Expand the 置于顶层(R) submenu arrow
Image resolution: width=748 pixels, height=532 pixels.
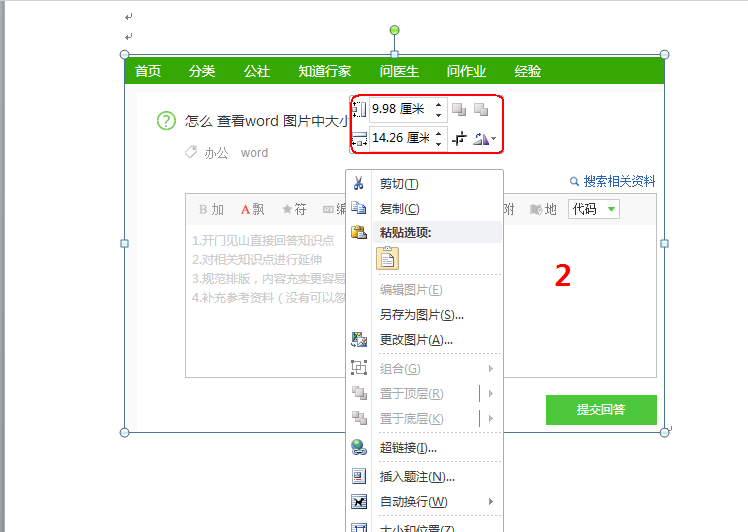pos(490,393)
